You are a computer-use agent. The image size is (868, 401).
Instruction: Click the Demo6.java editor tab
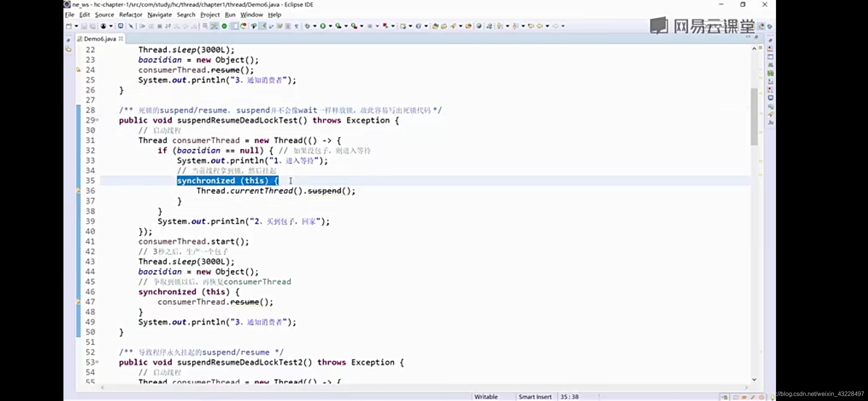click(100, 38)
